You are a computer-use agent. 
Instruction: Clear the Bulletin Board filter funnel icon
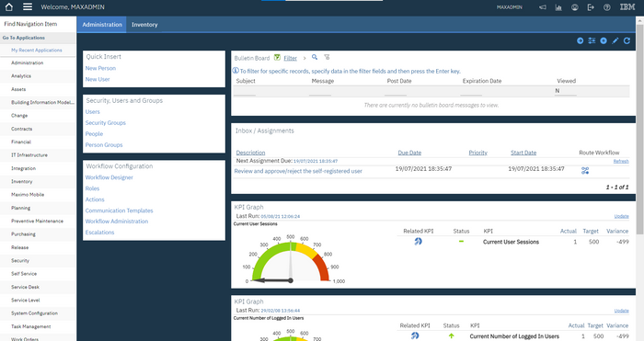point(327,58)
